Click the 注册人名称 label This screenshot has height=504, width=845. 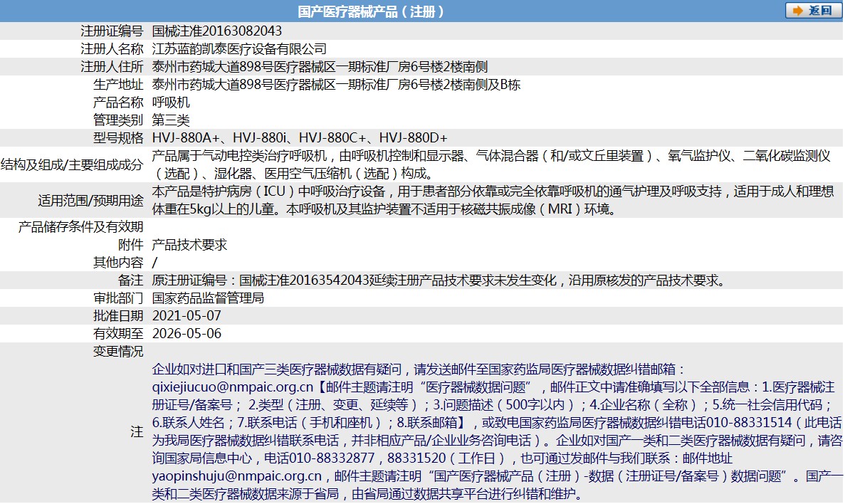[x=112, y=49]
